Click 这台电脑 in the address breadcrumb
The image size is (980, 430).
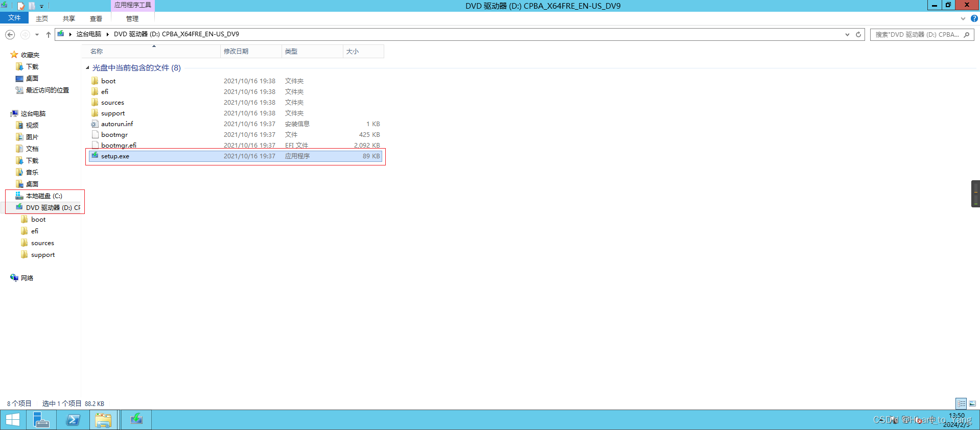click(89, 34)
